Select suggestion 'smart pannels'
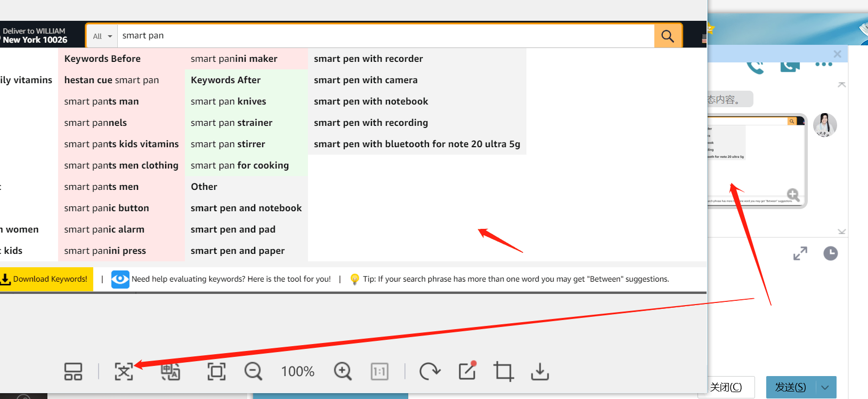The image size is (868, 399). (95, 123)
